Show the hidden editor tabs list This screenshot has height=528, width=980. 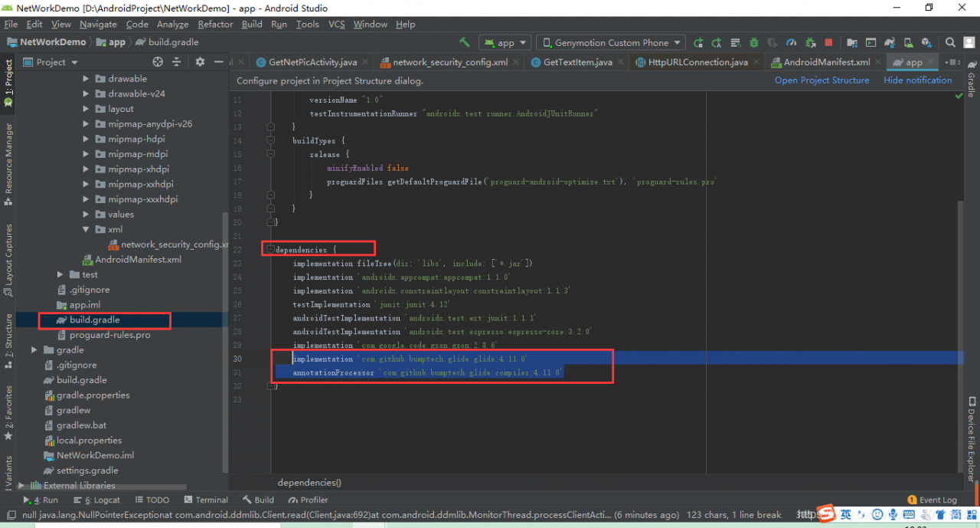(x=952, y=62)
